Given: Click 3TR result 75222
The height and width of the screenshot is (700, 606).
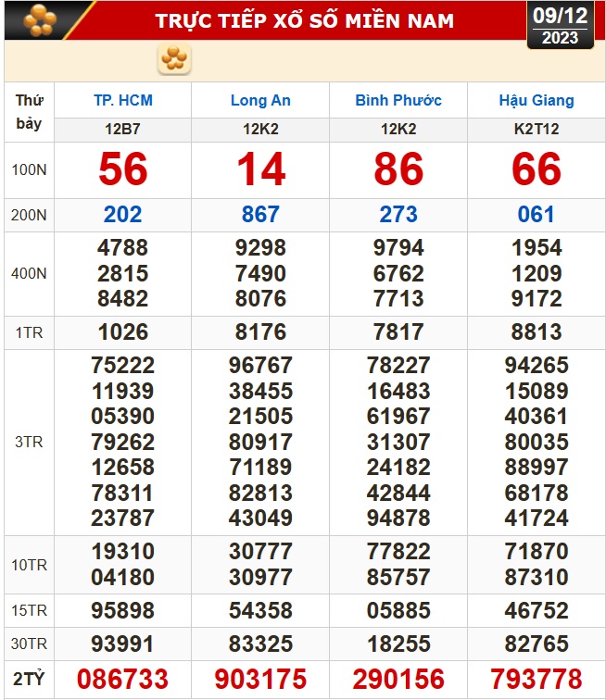Looking at the screenshot, I should [x=123, y=365].
